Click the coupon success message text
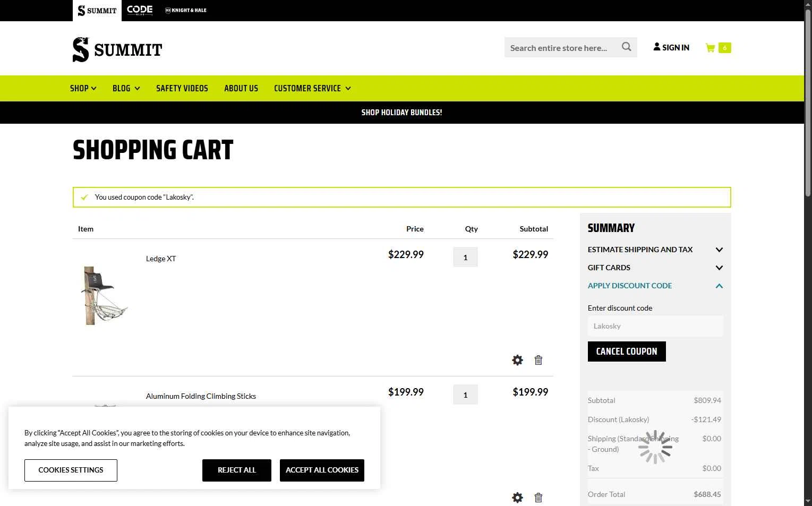The height and width of the screenshot is (506, 812). point(144,197)
